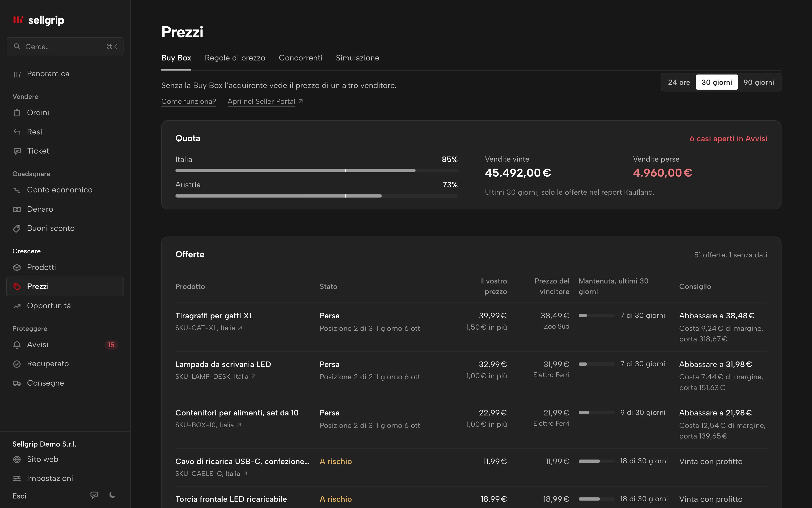Open Panoramica from the sidebar

(x=65, y=74)
